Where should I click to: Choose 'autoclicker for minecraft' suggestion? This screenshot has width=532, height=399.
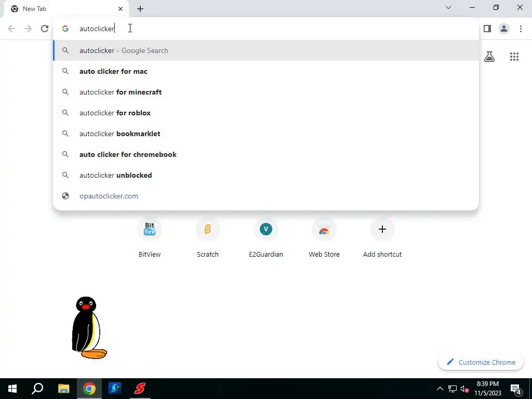point(266,92)
